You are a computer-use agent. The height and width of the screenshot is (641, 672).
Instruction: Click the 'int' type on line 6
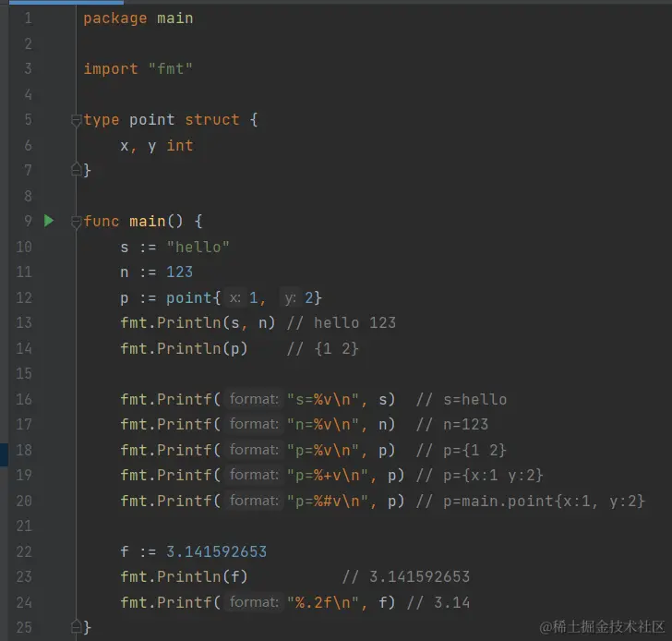pos(180,145)
